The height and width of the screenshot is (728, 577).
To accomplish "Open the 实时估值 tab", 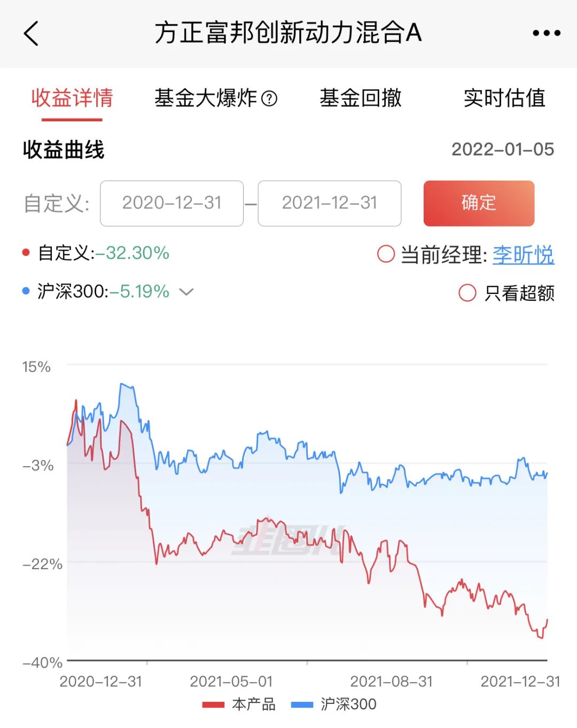I will pyautogui.click(x=504, y=98).
